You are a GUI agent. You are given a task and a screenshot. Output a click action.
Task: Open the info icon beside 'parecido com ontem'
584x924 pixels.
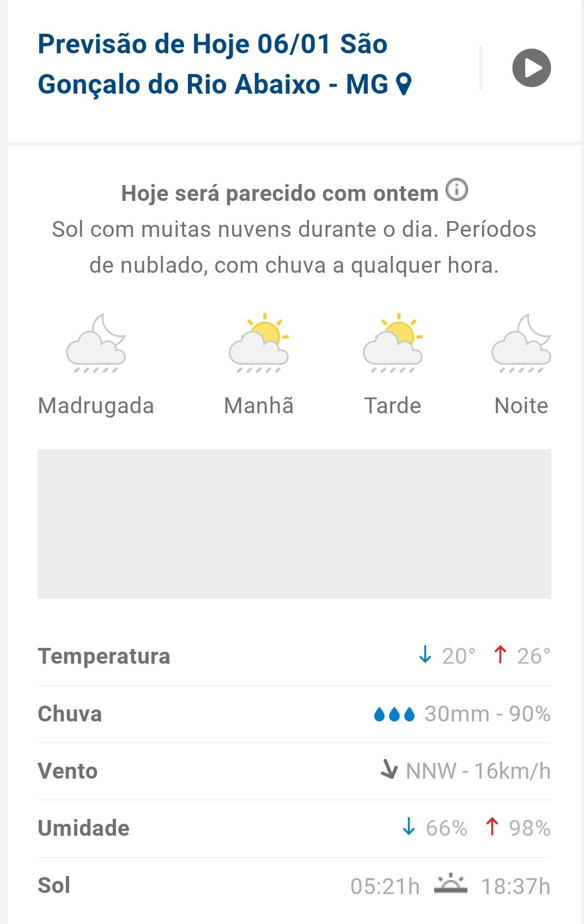tap(457, 191)
